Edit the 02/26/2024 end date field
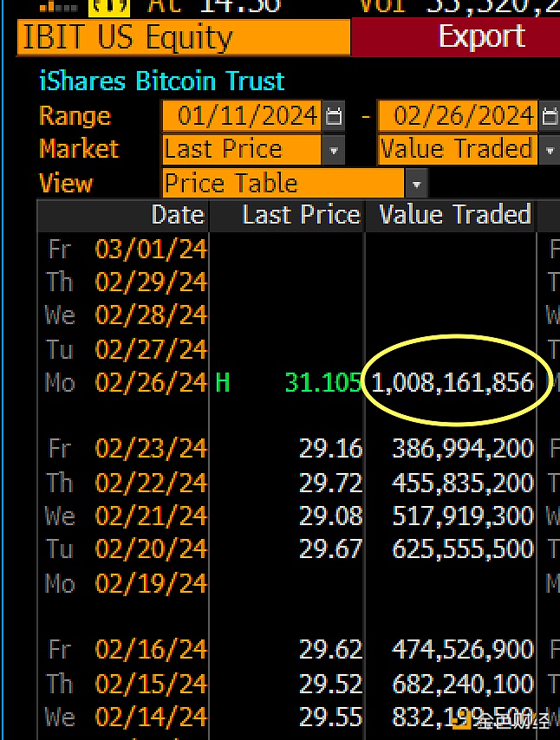The width and height of the screenshot is (560, 740). tap(458, 116)
